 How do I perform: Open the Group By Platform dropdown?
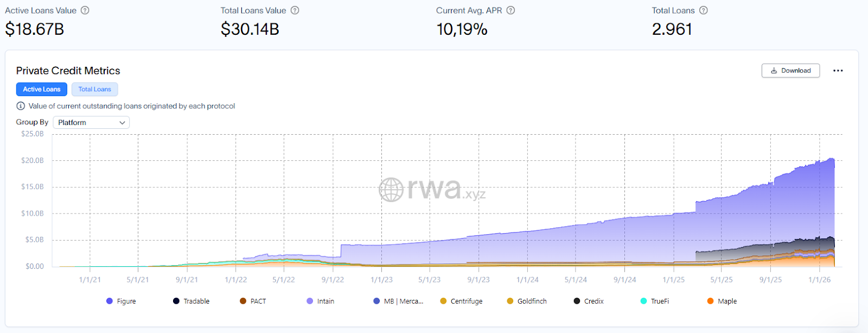(x=91, y=122)
